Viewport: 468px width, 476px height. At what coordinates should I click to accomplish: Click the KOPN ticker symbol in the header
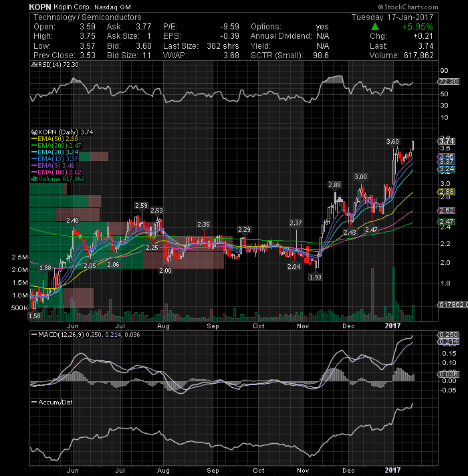[x=40, y=7]
